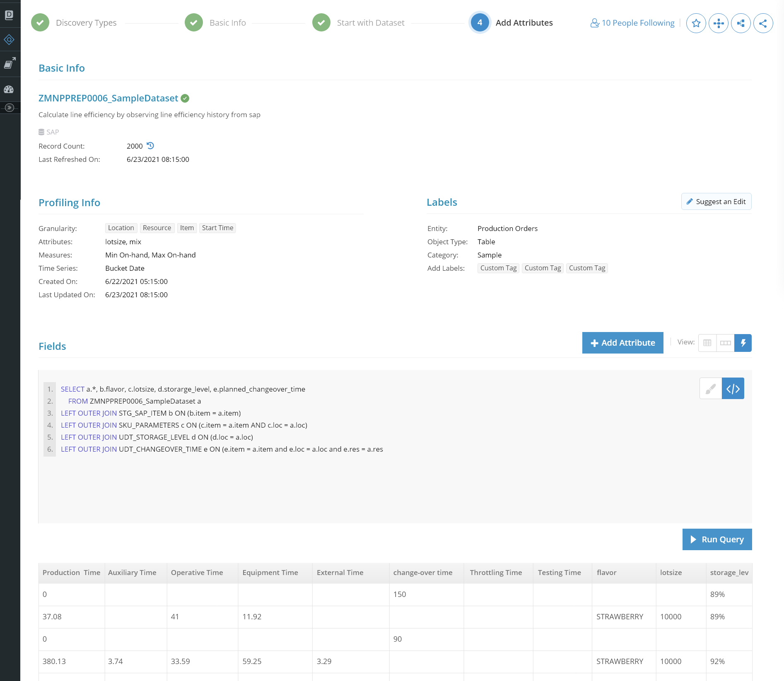Viewport: 784px width, 681px height.
Task: Switch to grid table view
Action: [707, 343]
